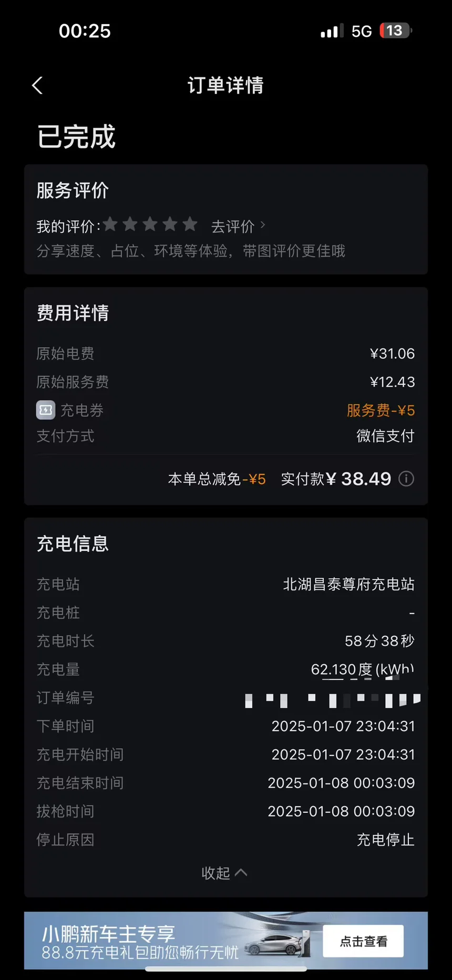Tap the first rating star
This screenshot has width=452, height=980.
[x=110, y=224]
